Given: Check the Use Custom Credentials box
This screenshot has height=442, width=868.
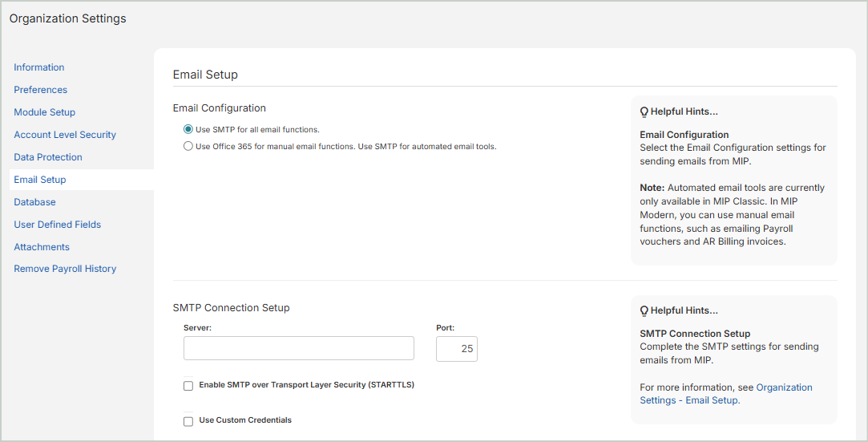Looking at the screenshot, I should point(188,421).
